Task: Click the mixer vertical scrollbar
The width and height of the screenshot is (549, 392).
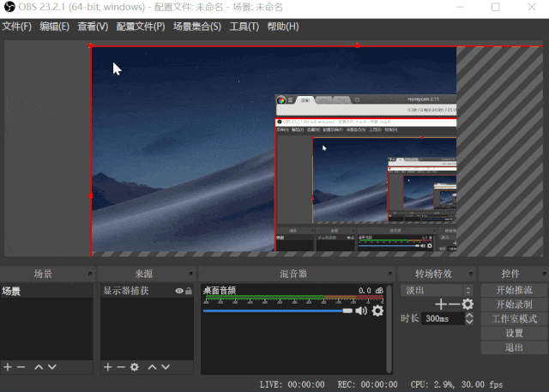Action: click(389, 329)
